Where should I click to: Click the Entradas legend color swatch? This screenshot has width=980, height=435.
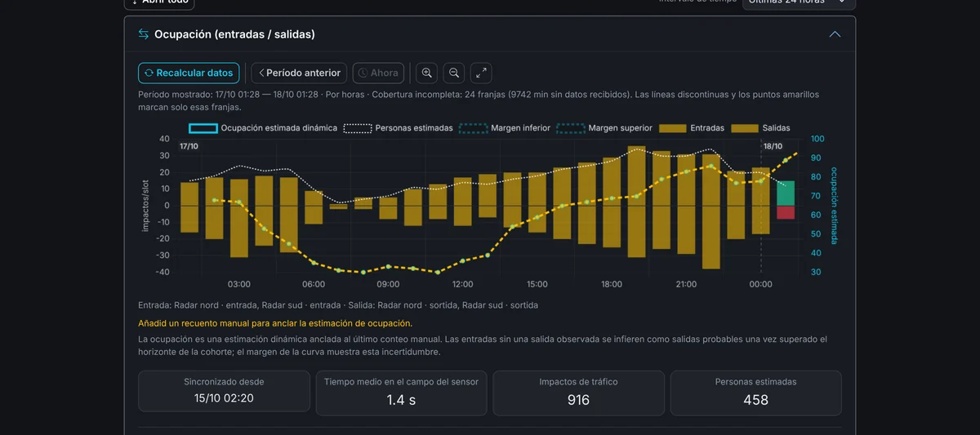tap(672, 128)
